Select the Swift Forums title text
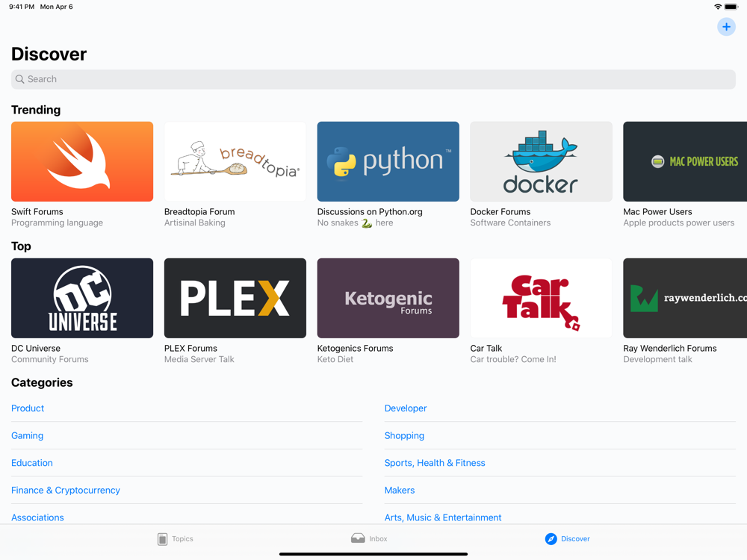 tap(37, 211)
